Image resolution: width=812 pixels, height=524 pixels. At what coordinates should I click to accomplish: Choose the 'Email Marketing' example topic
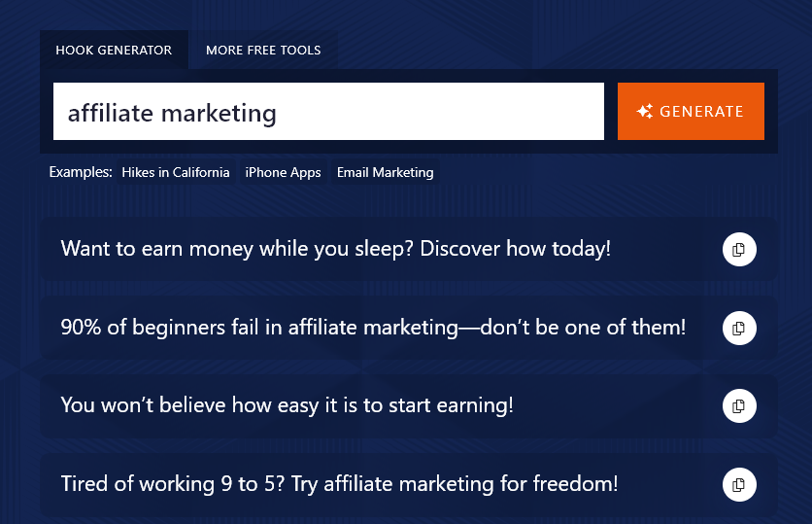[385, 172]
